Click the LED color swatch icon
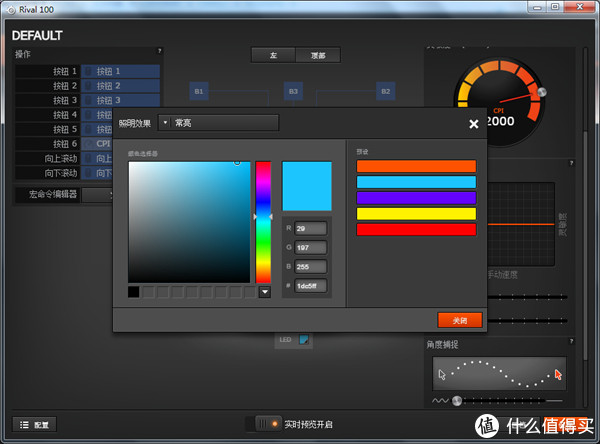 tap(304, 340)
